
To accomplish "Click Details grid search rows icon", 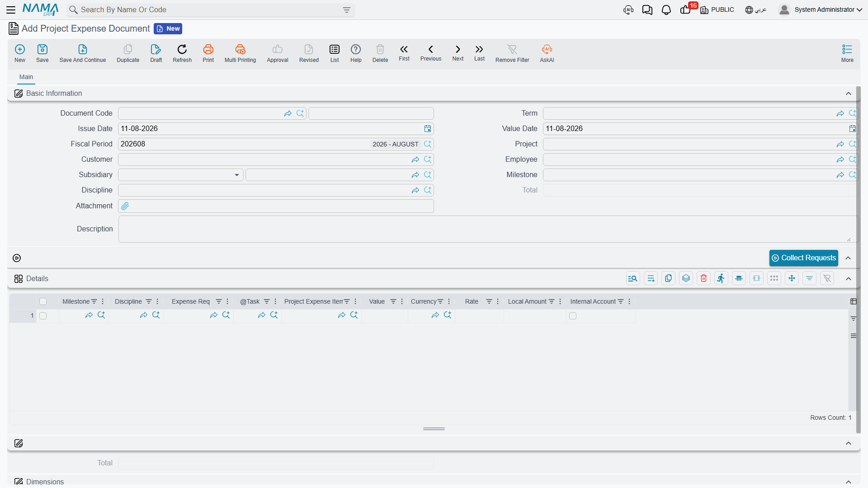I will [x=633, y=278].
